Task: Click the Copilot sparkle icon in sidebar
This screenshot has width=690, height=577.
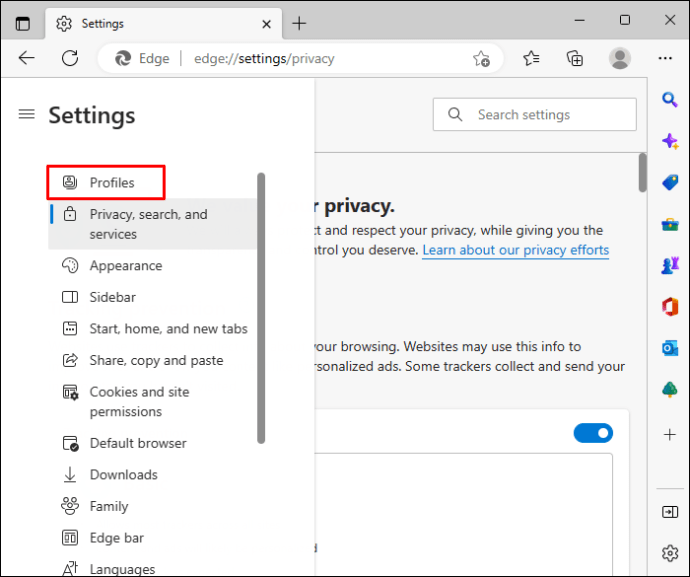Action: [x=670, y=141]
